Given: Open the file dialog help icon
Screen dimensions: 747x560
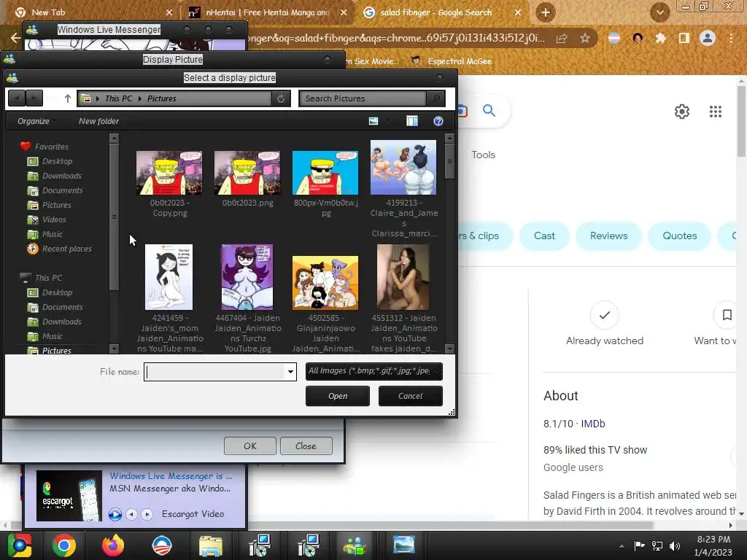Looking at the screenshot, I should click(x=438, y=121).
